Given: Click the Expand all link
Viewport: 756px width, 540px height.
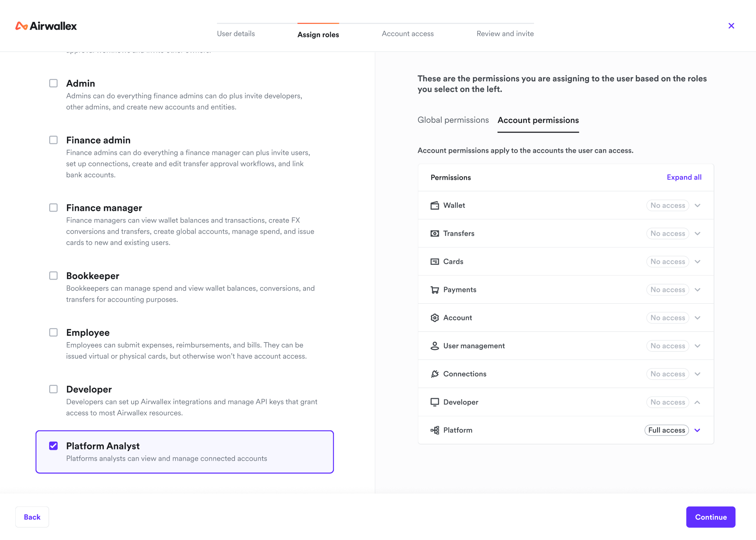Looking at the screenshot, I should pos(684,177).
